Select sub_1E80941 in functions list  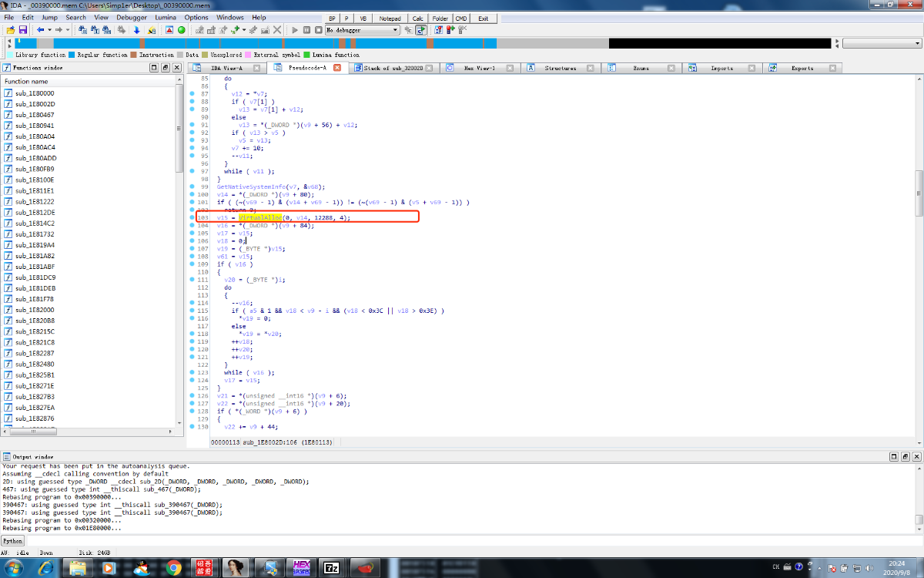[35, 126]
